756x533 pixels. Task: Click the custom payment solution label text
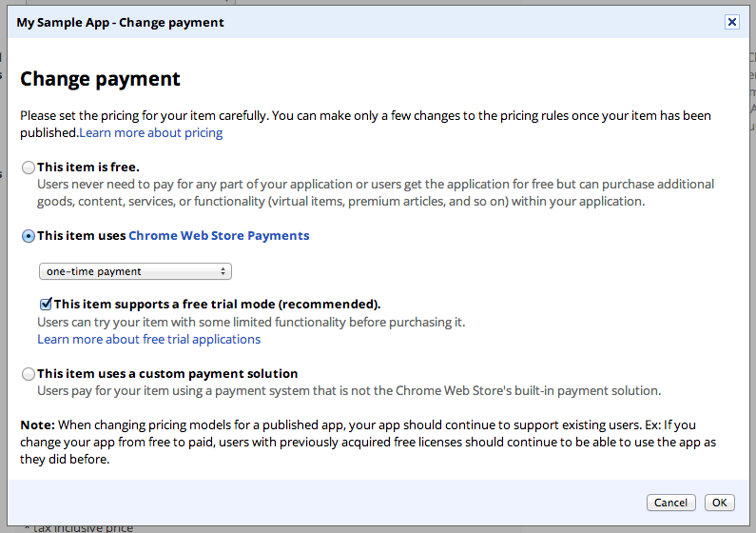(x=167, y=374)
